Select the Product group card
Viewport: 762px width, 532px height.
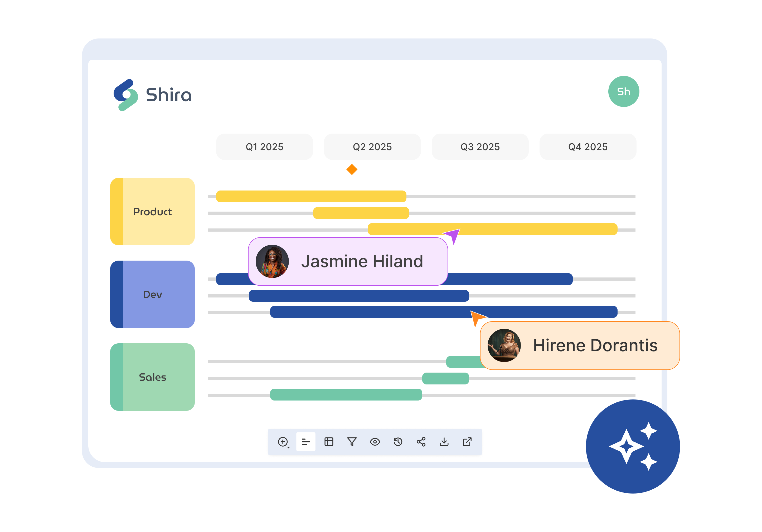[152, 212]
